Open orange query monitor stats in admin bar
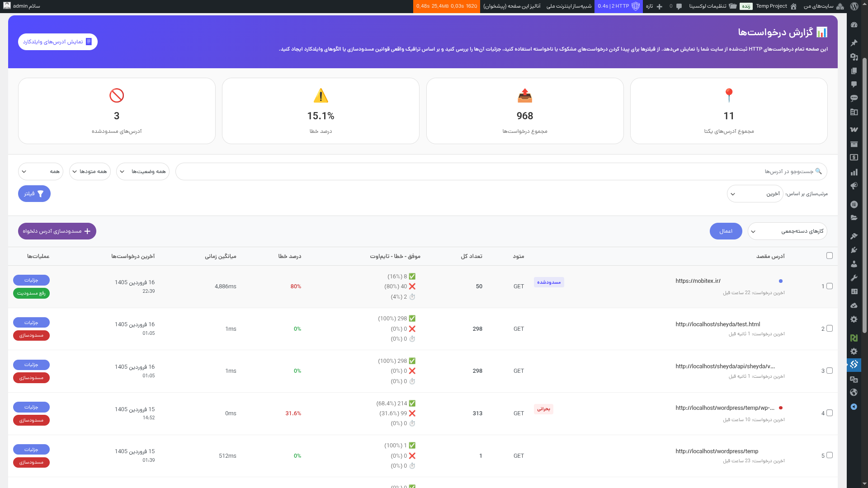868x488 pixels. pyautogui.click(x=447, y=6)
